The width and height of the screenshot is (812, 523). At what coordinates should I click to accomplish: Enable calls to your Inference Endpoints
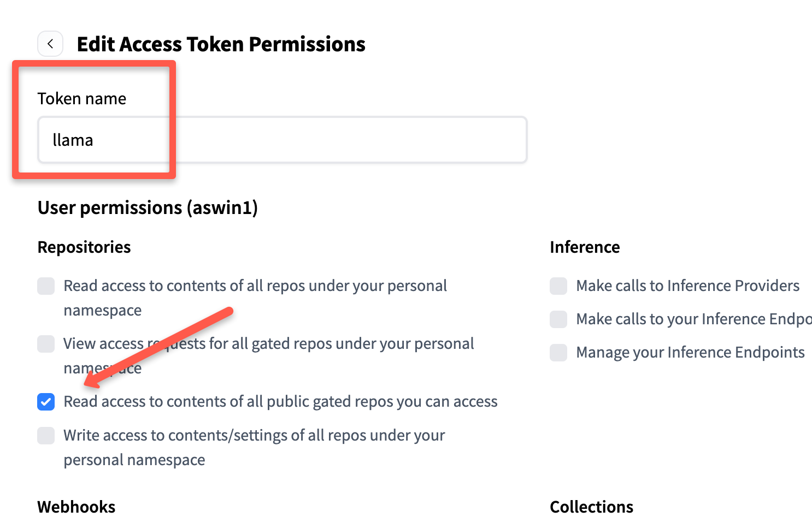point(558,319)
